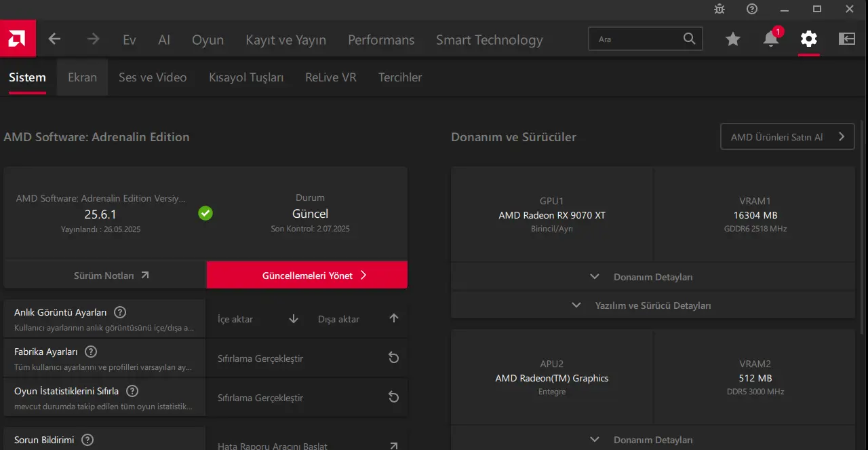Click AMD Ürünleri Satın Al button
Screen dimensions: 868x450
787,136
